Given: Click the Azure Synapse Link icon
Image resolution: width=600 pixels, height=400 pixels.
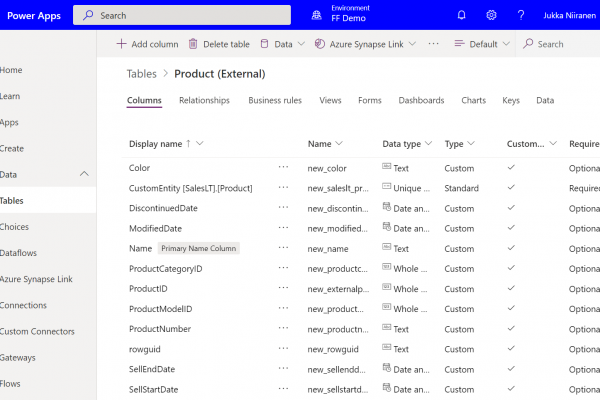Looking at the screenshot, I should click(320, 44).
